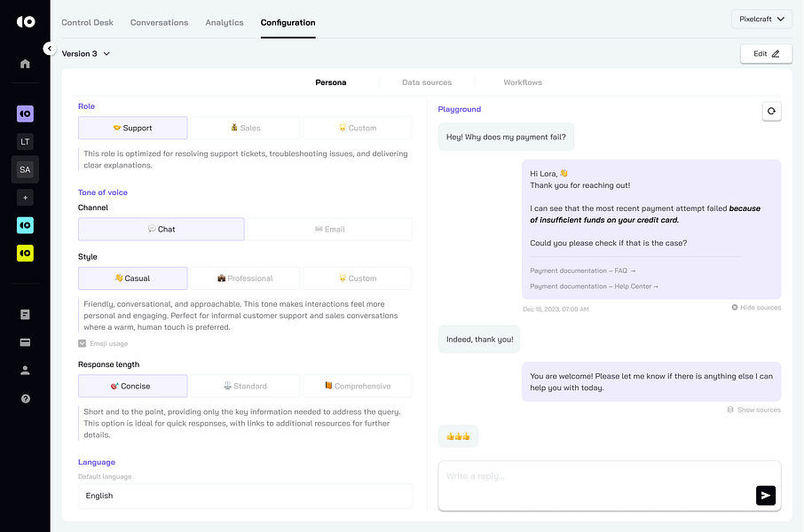The height and width of the screenshot is (532, 804).
Task: Switch channel from Chat to Email
Action: [x=329, y=229]
